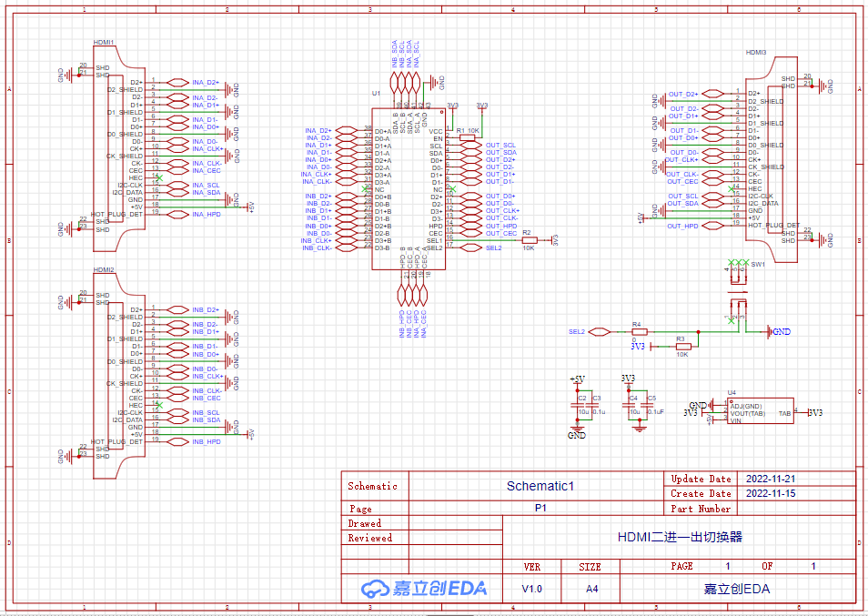Click the INB_HPD net label at HDMI2 pin 19
Viewport: 868px width, 616px height.
tap(207, 442)
